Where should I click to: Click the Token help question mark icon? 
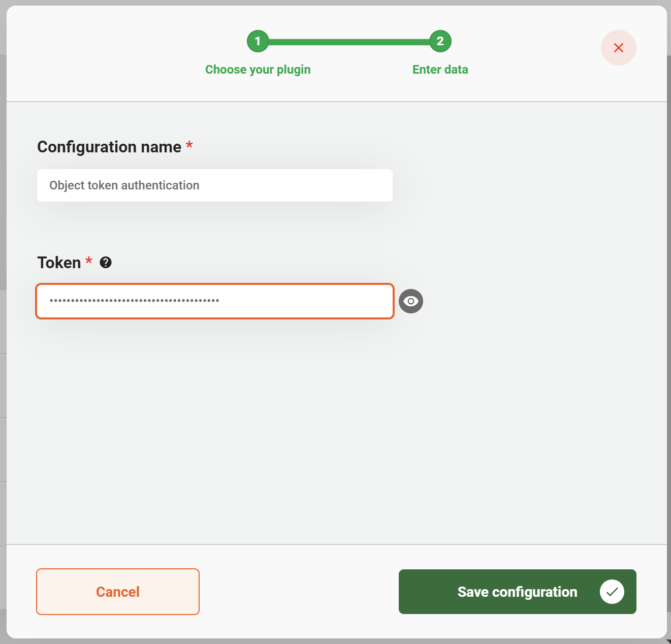click(106, 263)
